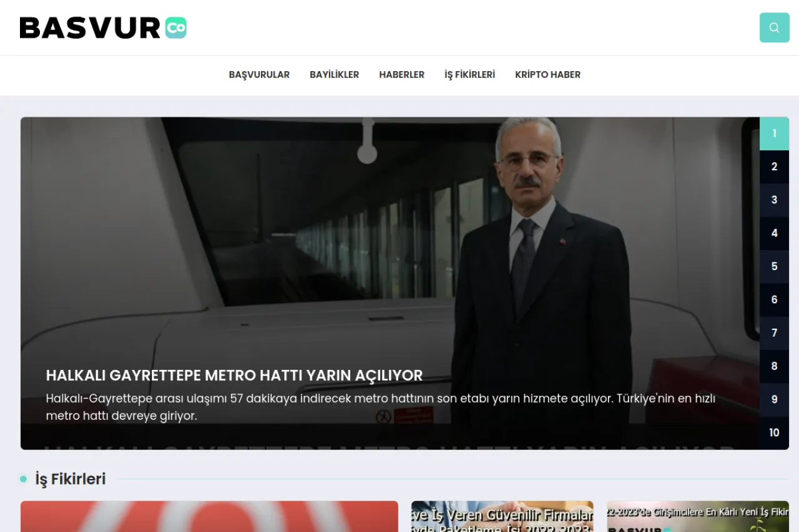Screen dimensions: 799x532
Task: Click the metro line summary text
Action: (381, 407)
